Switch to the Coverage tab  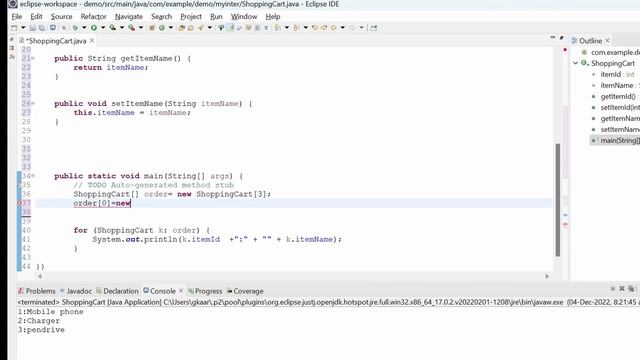pos(245,291)
